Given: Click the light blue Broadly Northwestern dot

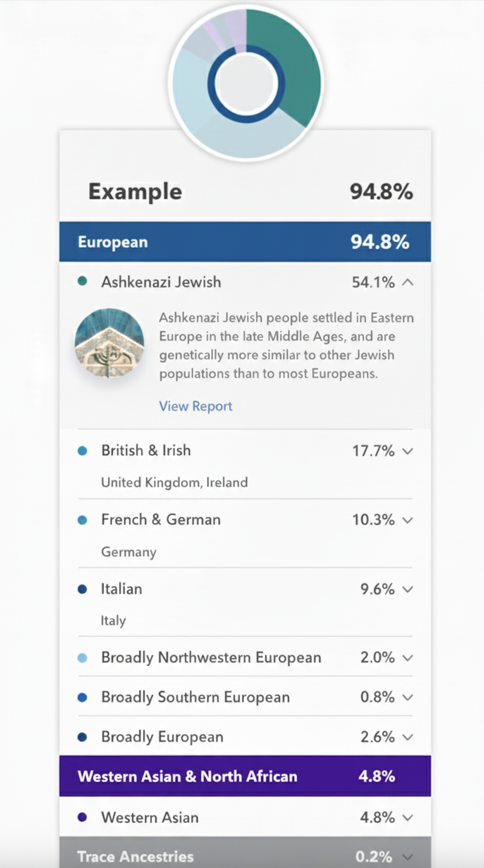Looking at the screenshot, I should 82,658.
